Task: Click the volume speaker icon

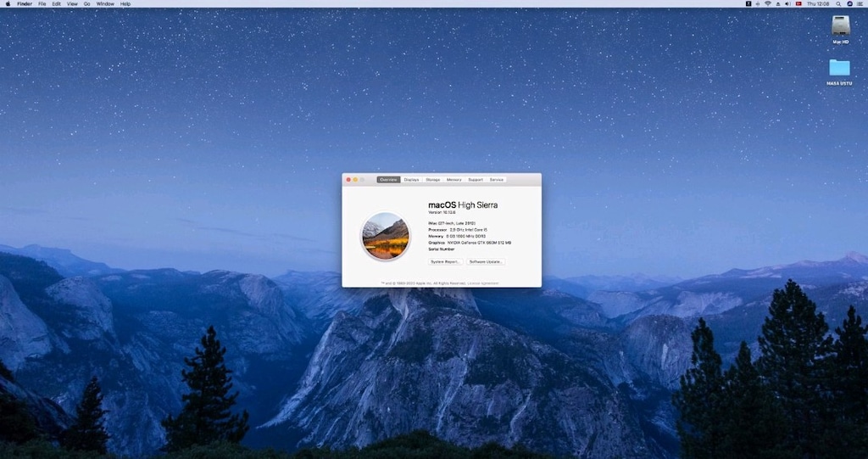Action: [x=787, y=4]
